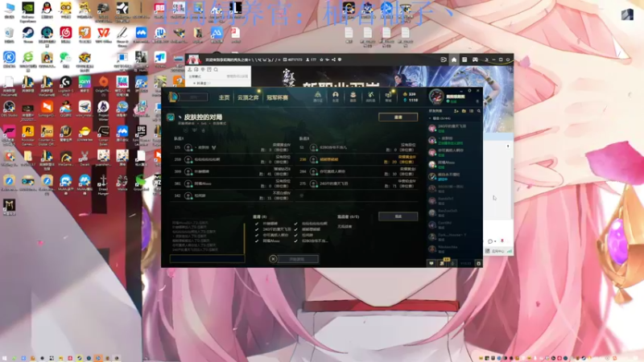Click the share icon in streaming title bar

tap(333, 60)
